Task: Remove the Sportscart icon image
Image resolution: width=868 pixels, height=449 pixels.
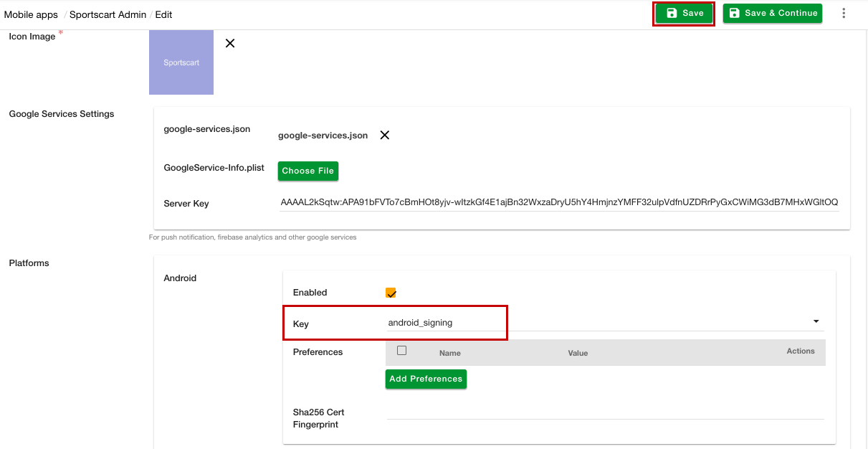Action: pos(230,43)
